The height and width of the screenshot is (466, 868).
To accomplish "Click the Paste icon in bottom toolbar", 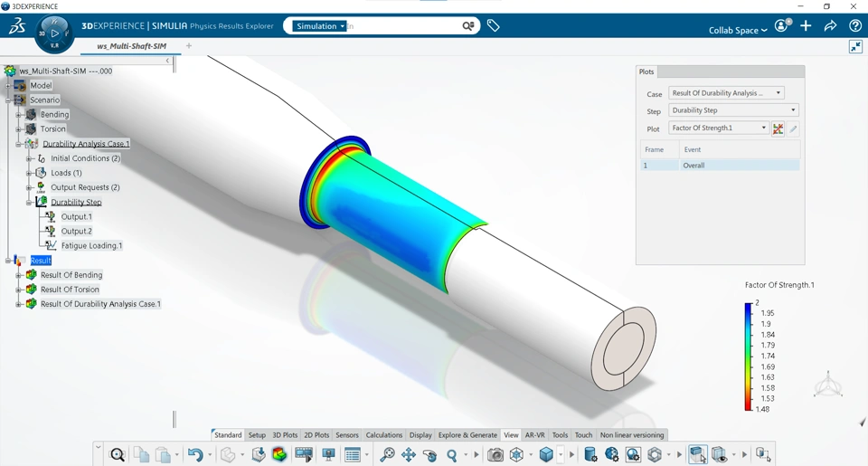I will pyautogui.click(x=163, y=455).
